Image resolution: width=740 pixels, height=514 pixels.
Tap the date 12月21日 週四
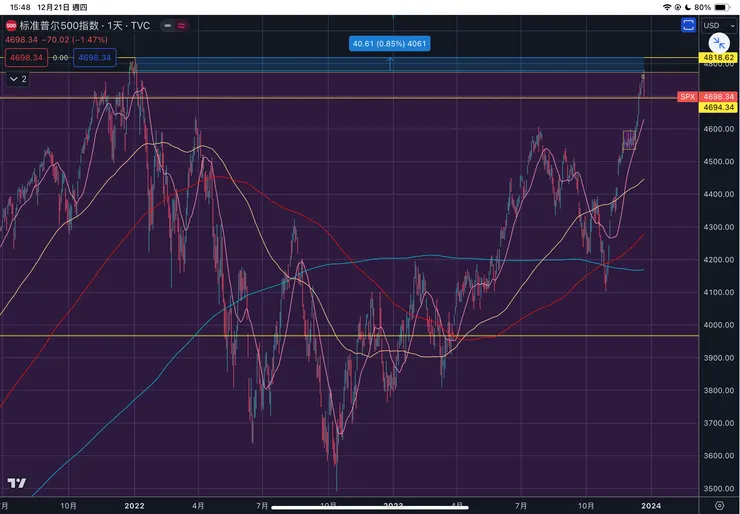[x=62, y=7]
